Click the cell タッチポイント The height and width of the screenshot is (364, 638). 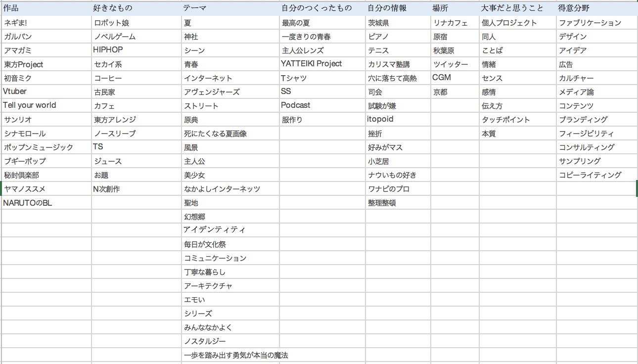(x=517, y=120)
